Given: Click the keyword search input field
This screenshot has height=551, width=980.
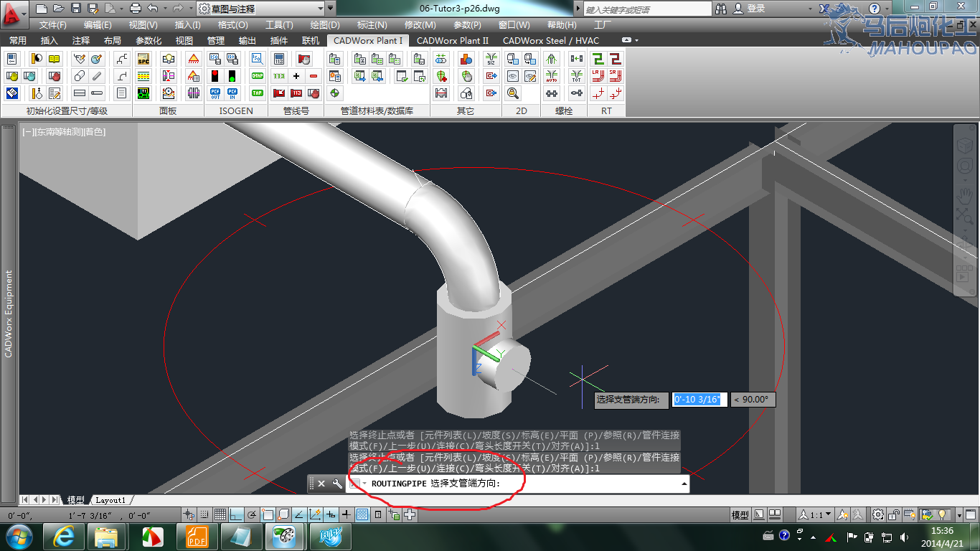Looking at the screenshot, I should point(649,9).
